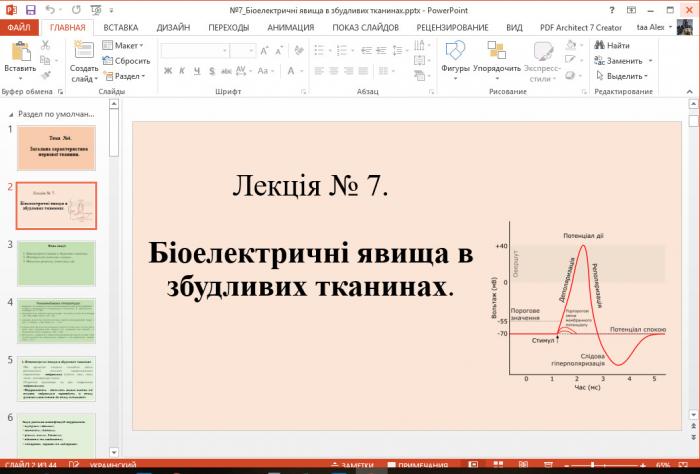700x474 pixels.
Task: Switch to the Design (Дизайн) tab
Action: [x=173, y=28]
